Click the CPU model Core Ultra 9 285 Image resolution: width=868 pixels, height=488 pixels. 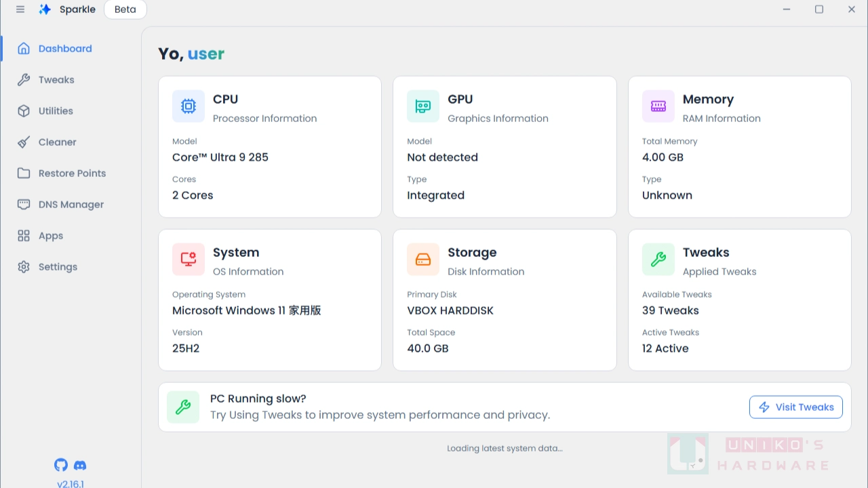[220, 157]
